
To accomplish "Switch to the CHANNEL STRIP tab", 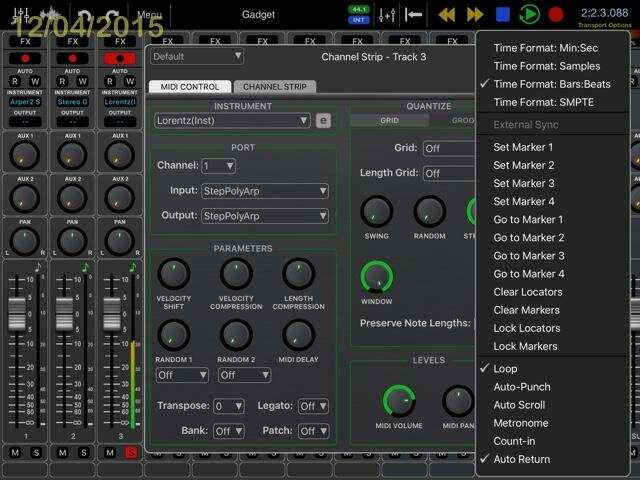I will pyautogui.click(x=275, y=87).
